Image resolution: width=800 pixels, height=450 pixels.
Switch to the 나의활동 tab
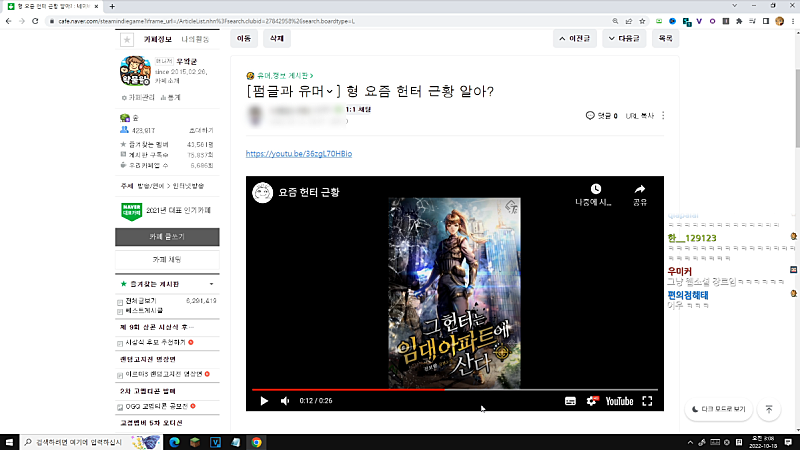195,39
